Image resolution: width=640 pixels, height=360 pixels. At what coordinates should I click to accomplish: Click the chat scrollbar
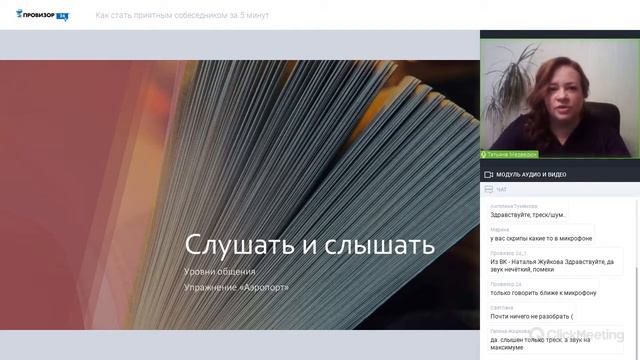click(x=637, y=312)
